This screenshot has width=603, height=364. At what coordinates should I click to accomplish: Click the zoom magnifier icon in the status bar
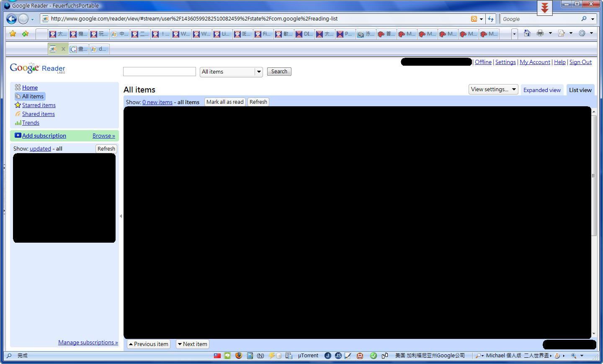coord(574,356)
